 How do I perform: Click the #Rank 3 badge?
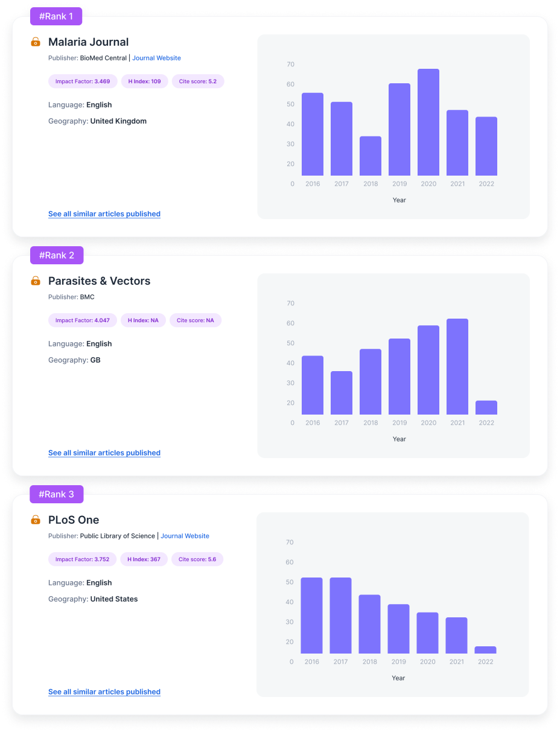pos(57,494)
